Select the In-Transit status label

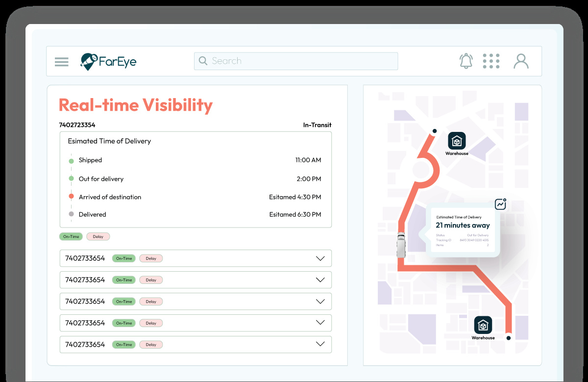(x=318, y=125)
